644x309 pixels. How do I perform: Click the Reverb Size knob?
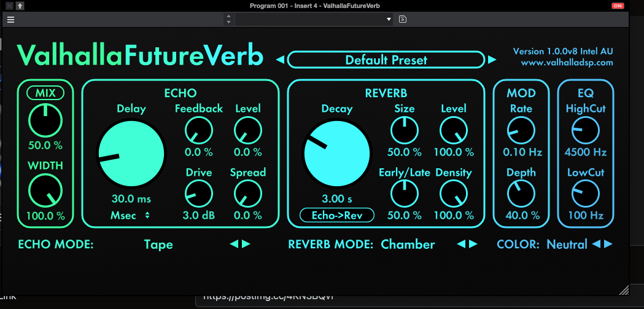(405, 131)
